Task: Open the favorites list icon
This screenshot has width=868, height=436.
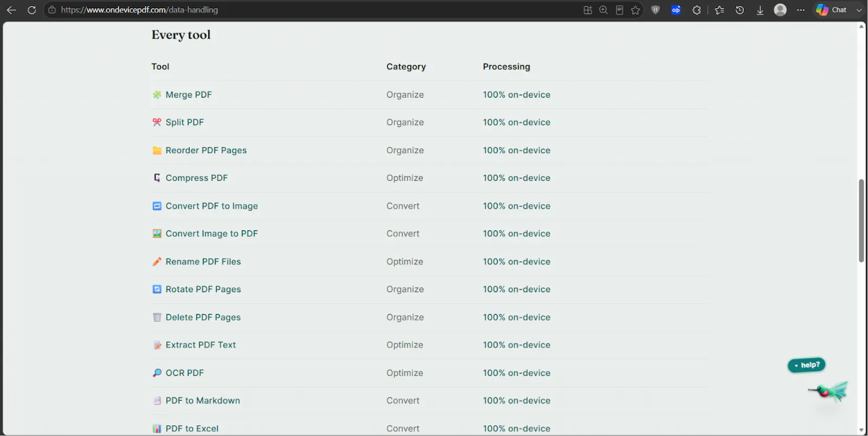Action: pos(719,10)
